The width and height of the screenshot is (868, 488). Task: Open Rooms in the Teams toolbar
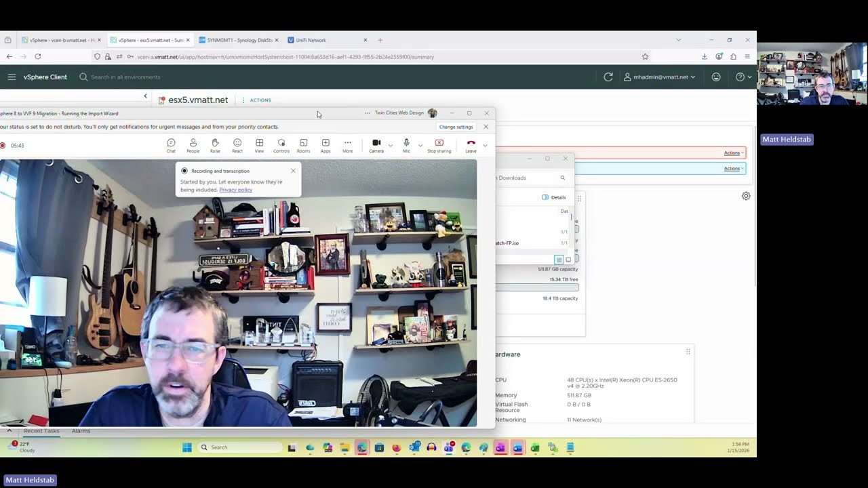click(303, 146)
